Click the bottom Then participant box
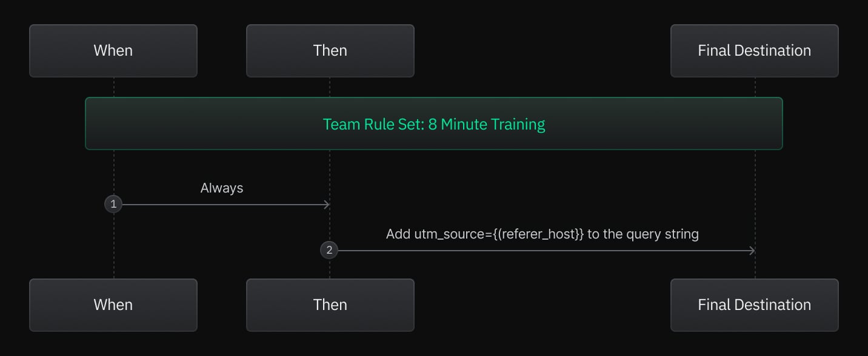The height and width of the screenshot is (356, 868). click(330, 305)
